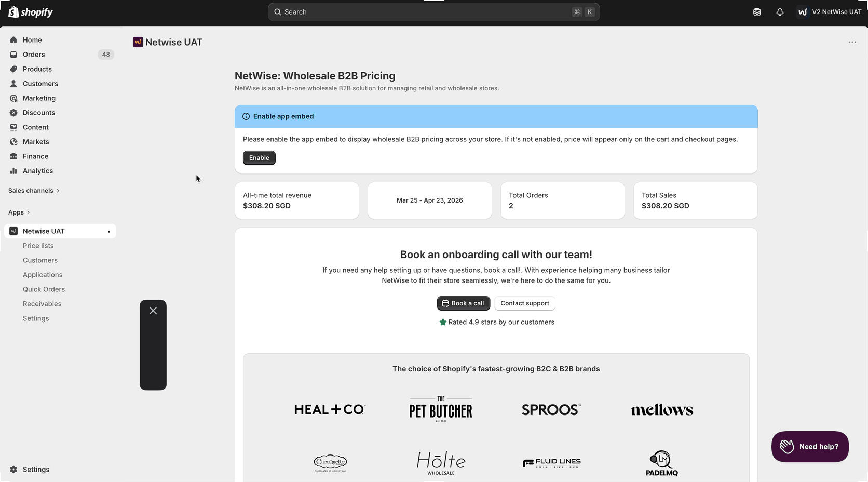Viewport: 868px width, 482px height.
Task: Click the All-time total revenue card
Action: pos(297,200)
